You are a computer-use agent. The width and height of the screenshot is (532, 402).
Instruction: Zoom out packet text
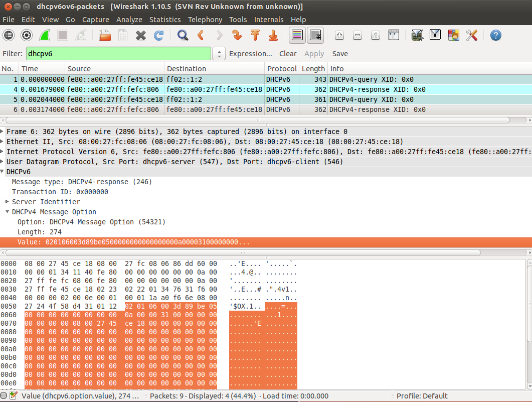(x=358, y=35)
